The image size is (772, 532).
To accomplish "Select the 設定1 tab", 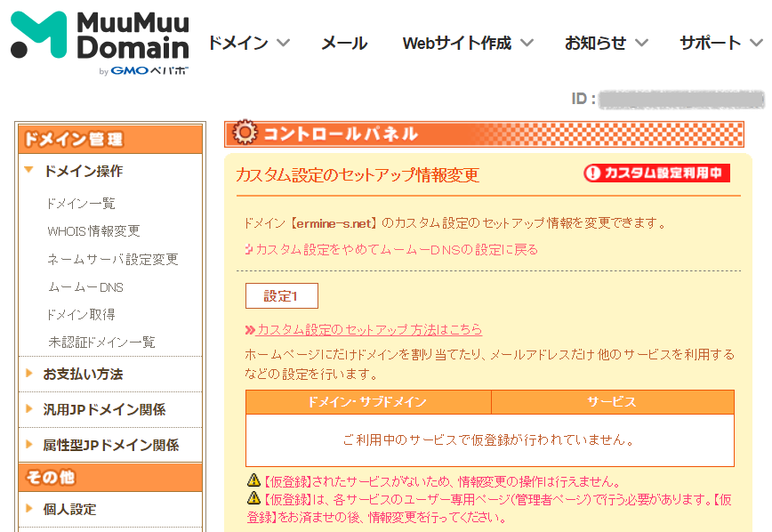I will pos(282,295).
